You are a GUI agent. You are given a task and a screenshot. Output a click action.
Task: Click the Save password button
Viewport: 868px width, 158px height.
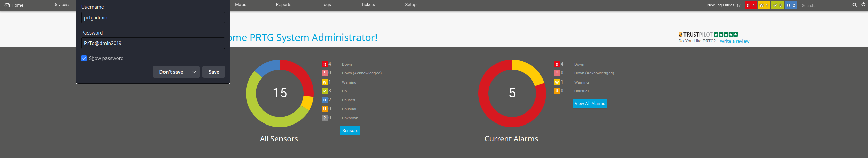pyautogui.click(x=214, y=72)
